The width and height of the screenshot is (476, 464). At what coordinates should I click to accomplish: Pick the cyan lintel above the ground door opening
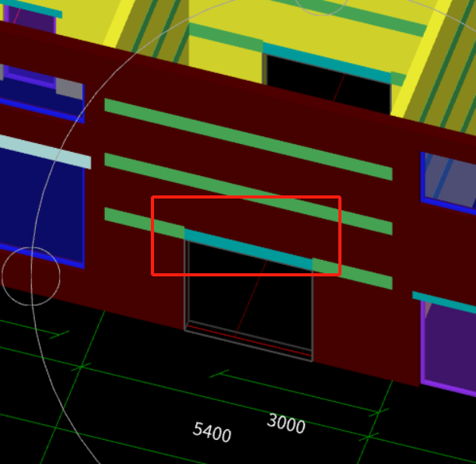coord(248,249)
